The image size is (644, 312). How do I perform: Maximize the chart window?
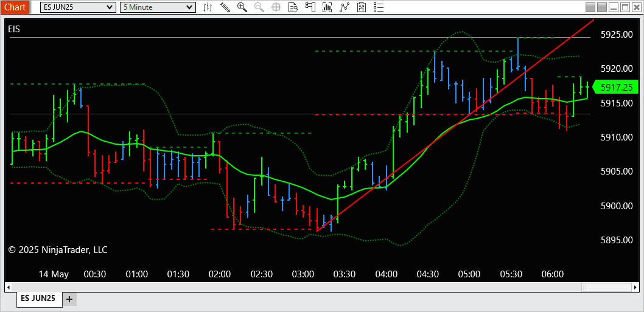tap(625, 7)
